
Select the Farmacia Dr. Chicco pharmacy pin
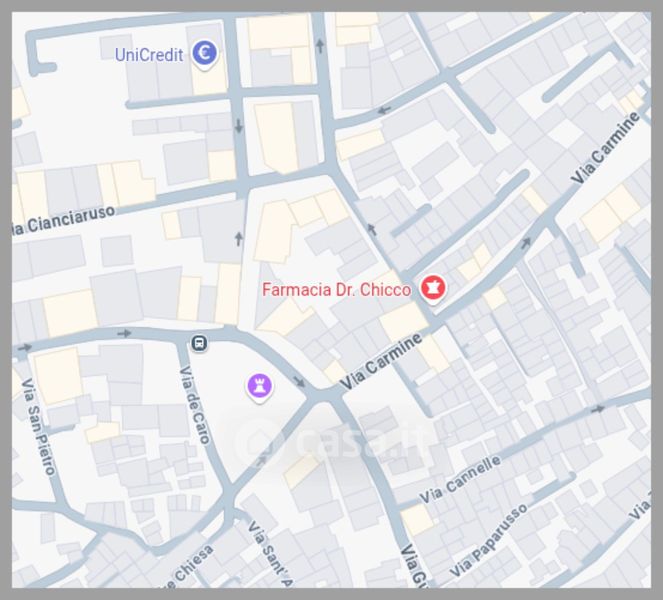(433, 289)
